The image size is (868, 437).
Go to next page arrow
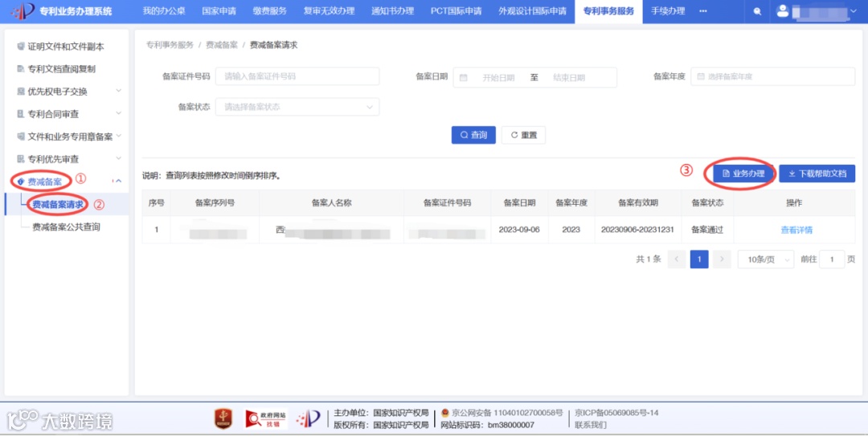point(722,259)
